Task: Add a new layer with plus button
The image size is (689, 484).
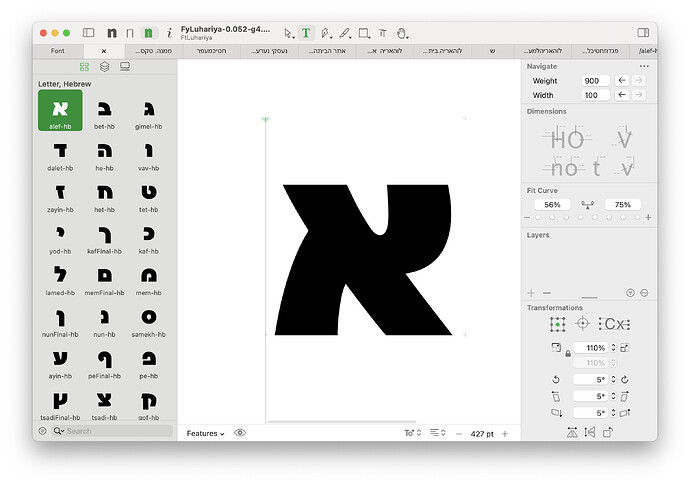Action: pyautogui.click(x=531, y=293)
